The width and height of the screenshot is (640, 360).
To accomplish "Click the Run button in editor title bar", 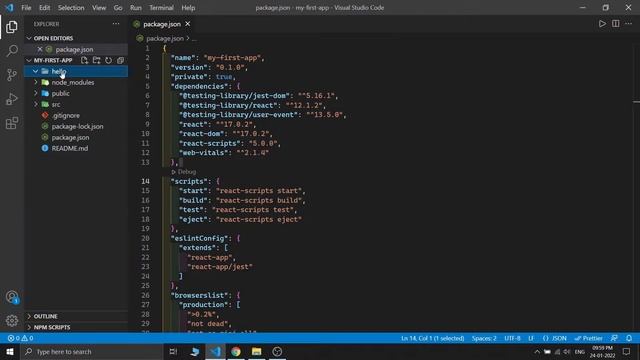I will pos(602,24).
